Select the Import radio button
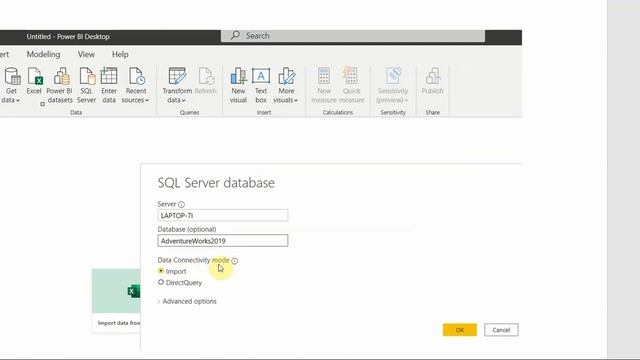The image size is (640, 360). (161, 271)
